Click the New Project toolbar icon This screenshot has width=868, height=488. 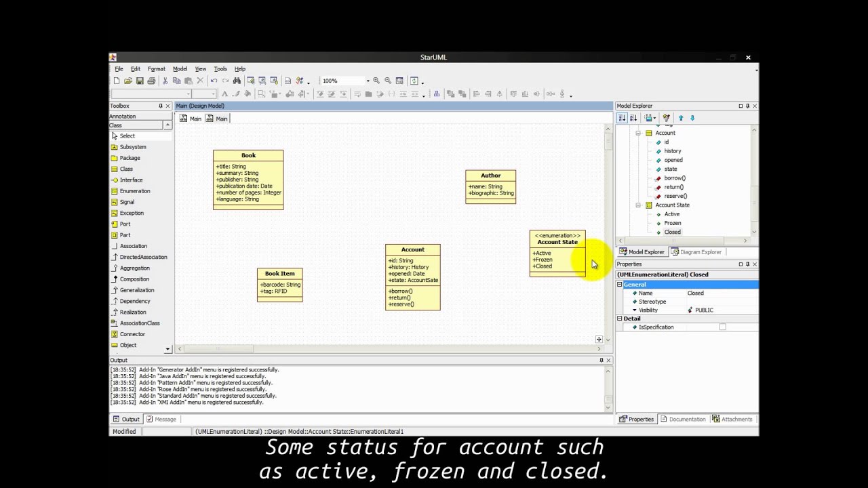pyautogui.click(x=117, y=81)
